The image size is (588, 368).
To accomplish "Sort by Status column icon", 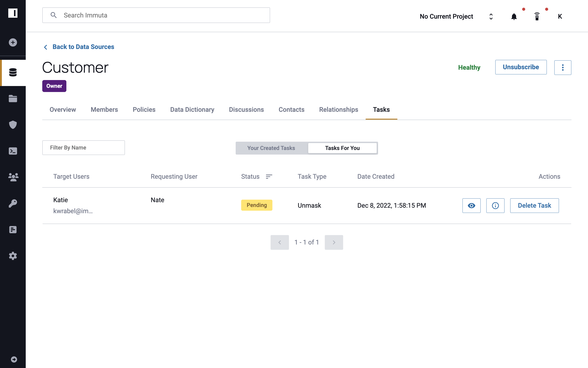I will (269, 176).
